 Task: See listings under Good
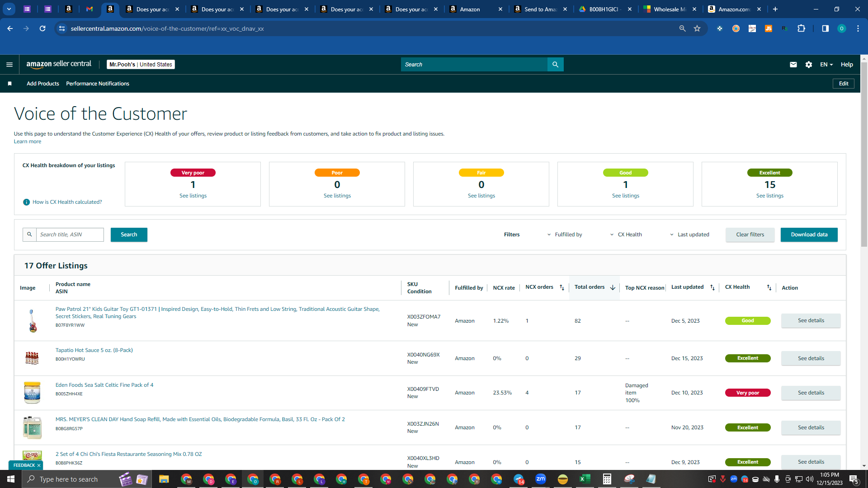(626, 196)
